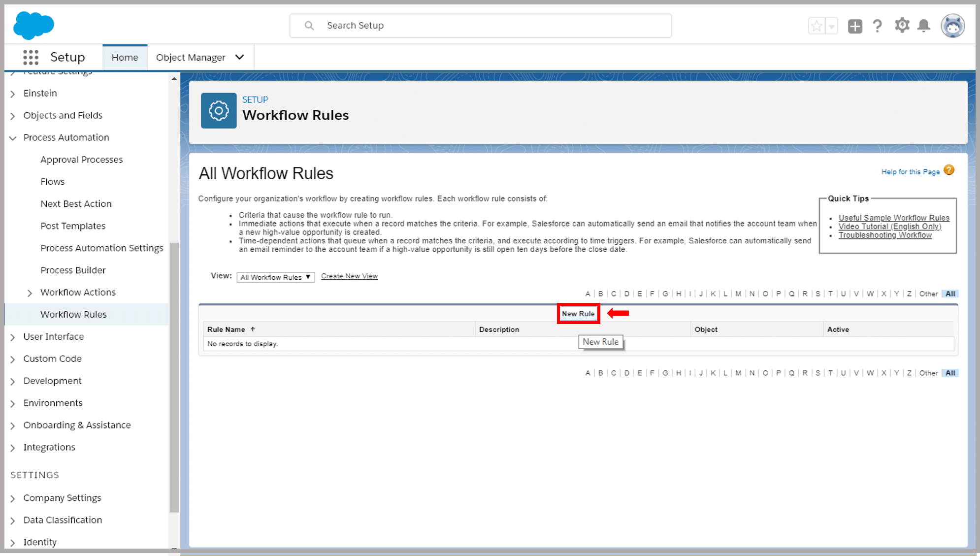Click Useful Sample Workflow Rules link
980x556 pixels.
click(894, 217)
